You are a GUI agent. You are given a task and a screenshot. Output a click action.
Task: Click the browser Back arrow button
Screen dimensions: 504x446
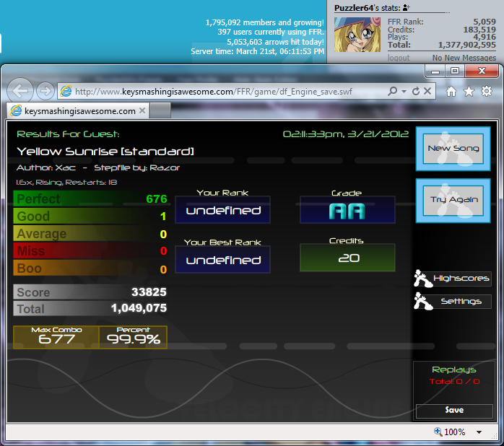pos(22,91)
